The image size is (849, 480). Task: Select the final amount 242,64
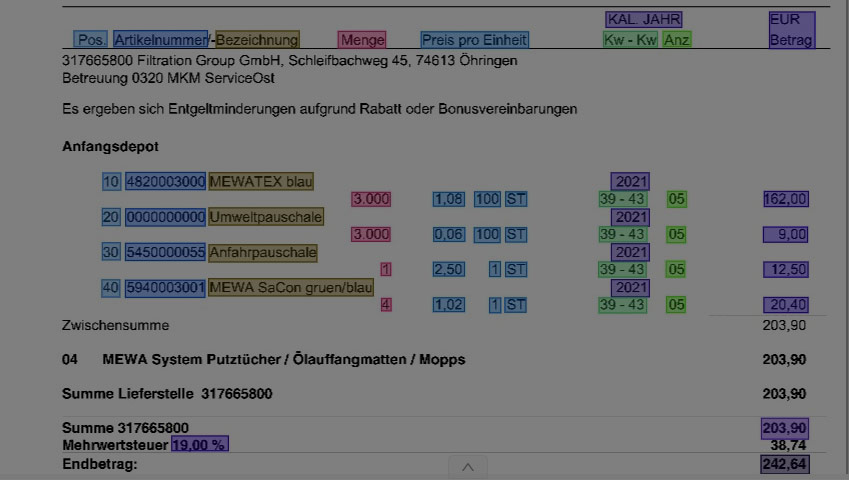785,464
